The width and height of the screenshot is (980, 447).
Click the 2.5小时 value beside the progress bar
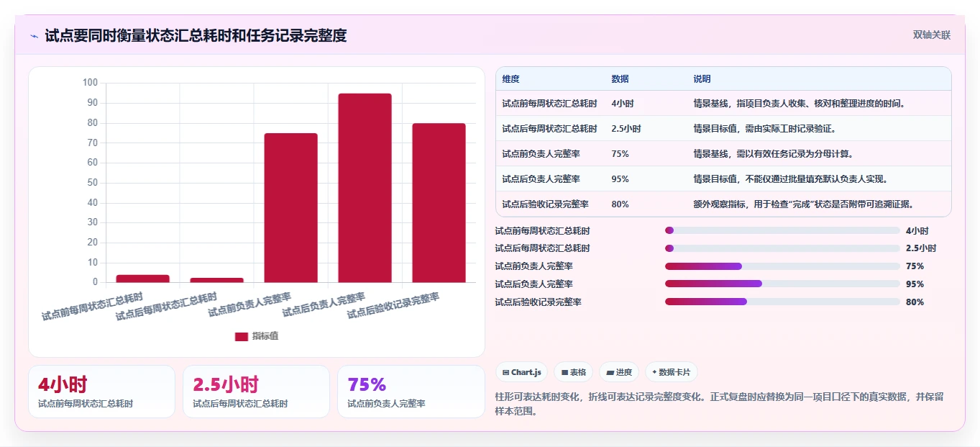pos(921,248)
